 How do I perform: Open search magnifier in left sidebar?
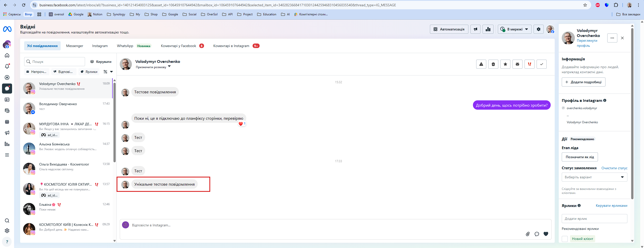pyautogui.click(x=7, y=221)
